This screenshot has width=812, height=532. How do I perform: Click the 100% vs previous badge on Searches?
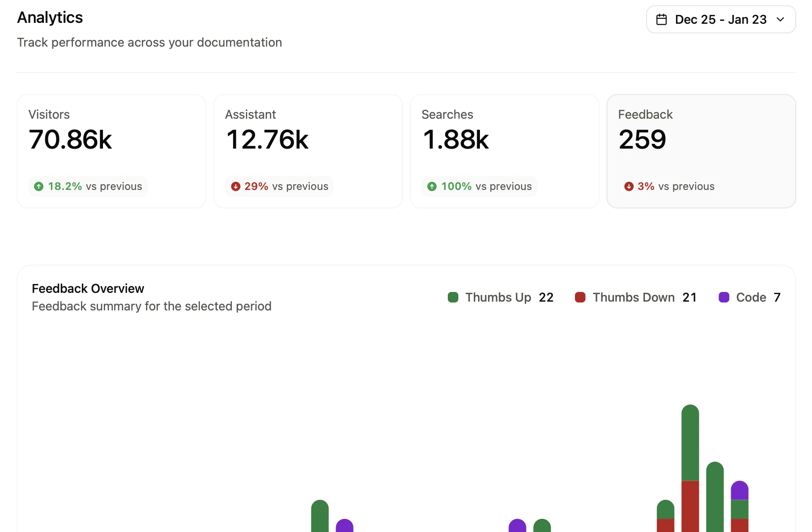(479, 186)
